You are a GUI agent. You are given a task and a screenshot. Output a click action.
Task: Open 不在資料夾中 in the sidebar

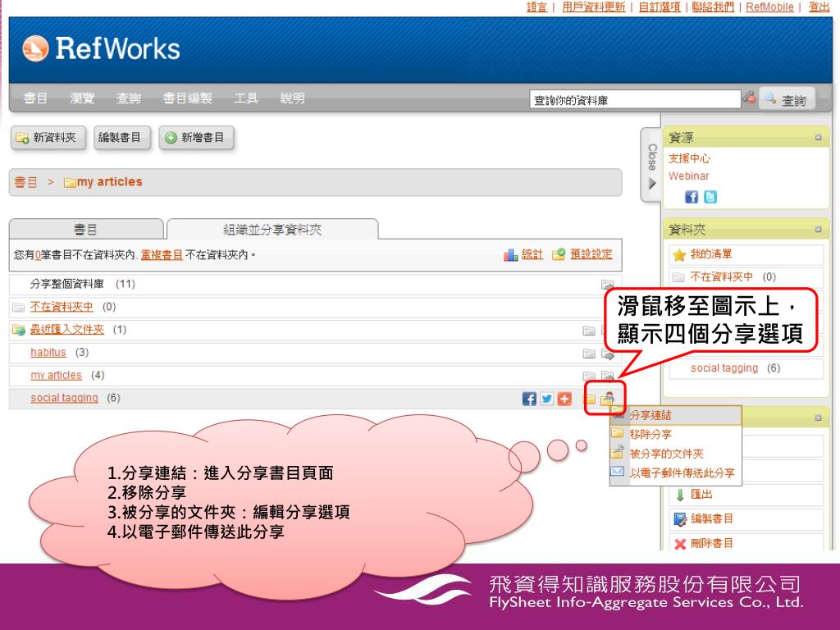(721, 277)
